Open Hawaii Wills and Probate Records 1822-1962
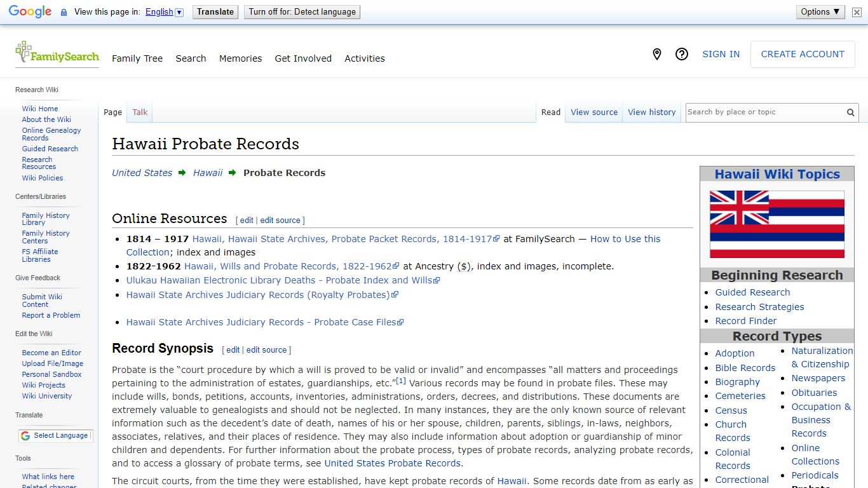Viewport: 868px width, 488px height. point(292,266)
